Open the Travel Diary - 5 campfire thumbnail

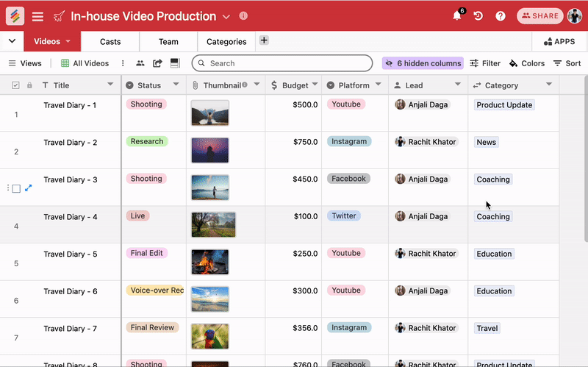pos(210,262)
